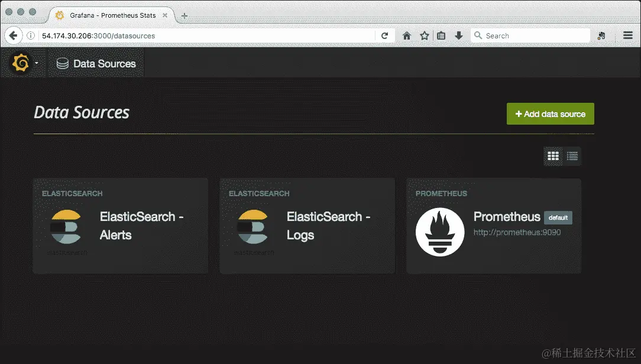Image resolution: width=641 pixels, height=364 pixels.
Task: Switch to list view of data sources
Action: point(572,156)
